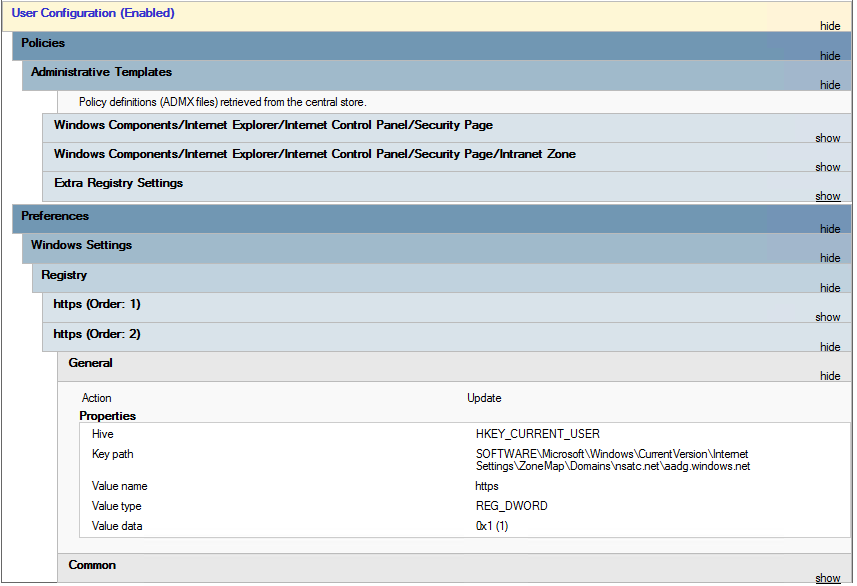Image resolution: width=857 pixels, height=586 pixels.
Task: Collapse the https (Order: 2) entry
Action: pyautogui.click(x=829, y=347)
